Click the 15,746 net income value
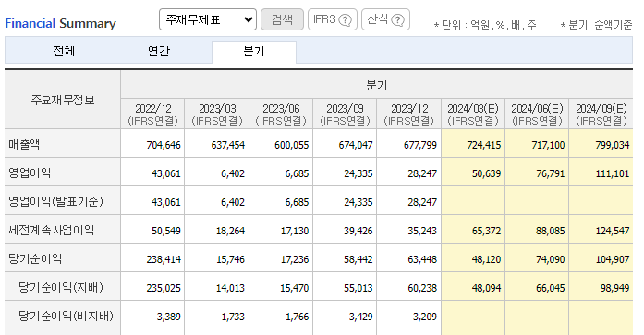Screen dimensions: 644x335 click(230, 259)
